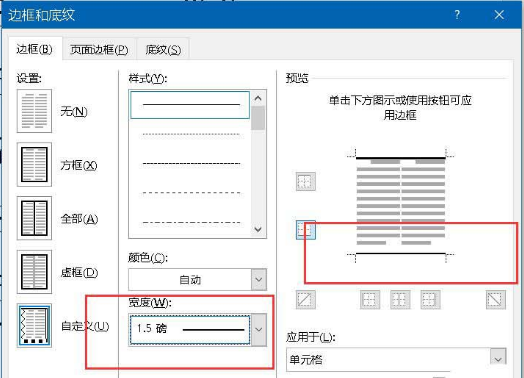
Task: Open the 底纹(S) shading tab
Action: (x=163, y=50)
